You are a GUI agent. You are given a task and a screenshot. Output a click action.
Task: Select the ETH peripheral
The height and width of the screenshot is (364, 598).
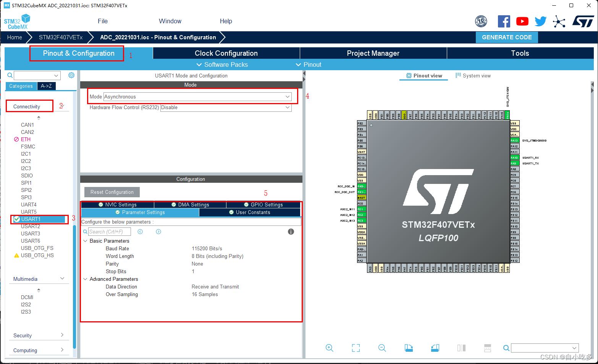pos(26,139)
